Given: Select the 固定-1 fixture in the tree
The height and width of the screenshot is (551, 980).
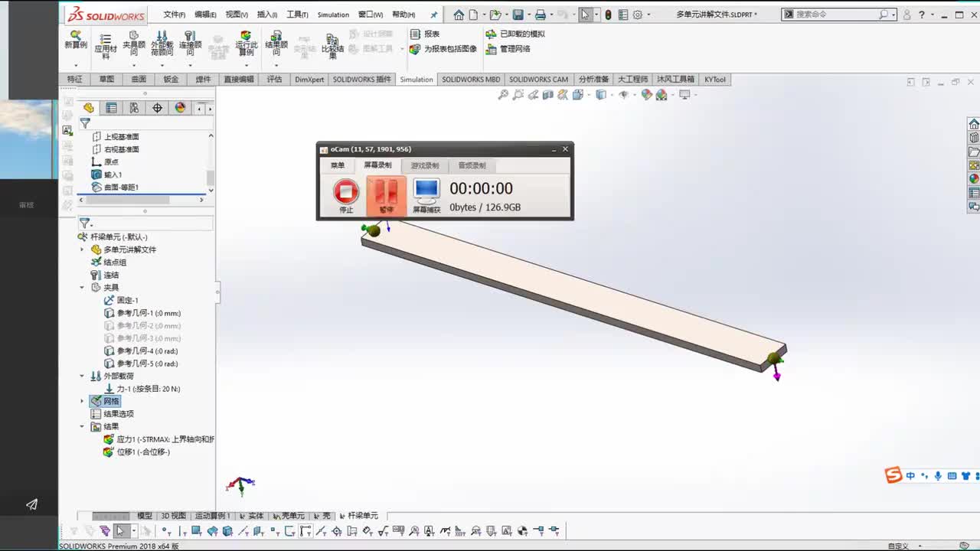Looking at the screenshot, I should tap(121, 301).
